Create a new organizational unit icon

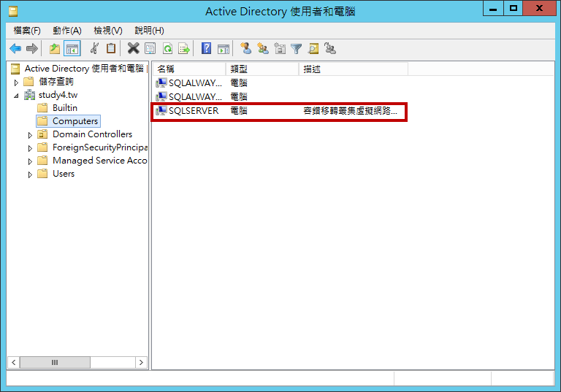point(280,48)
